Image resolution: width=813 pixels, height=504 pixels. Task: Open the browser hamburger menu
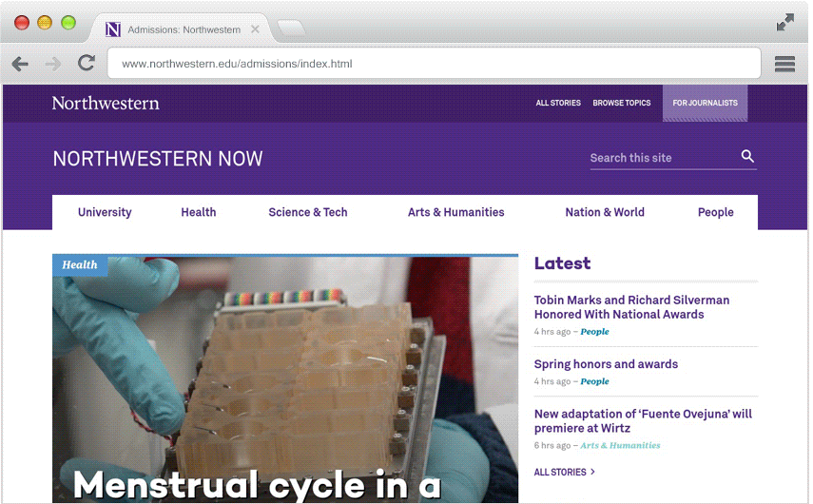784,64
